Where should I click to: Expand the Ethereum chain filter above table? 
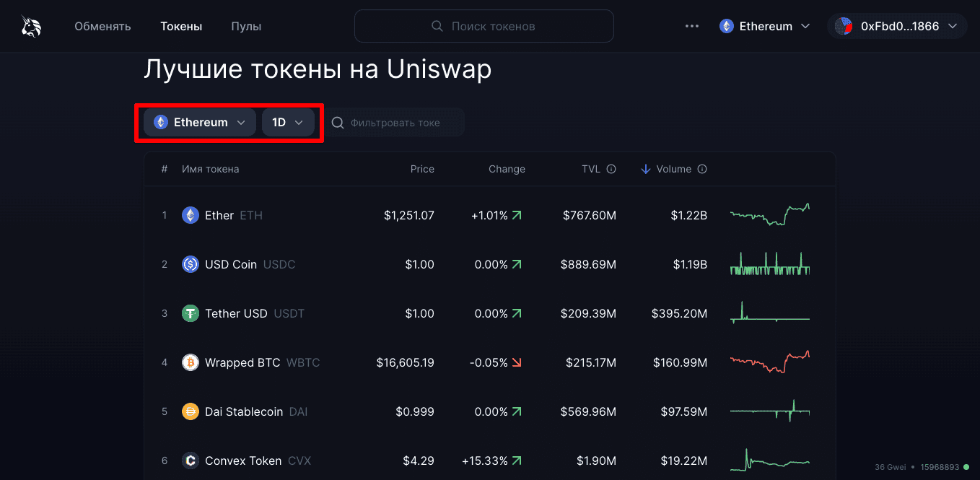200,123
